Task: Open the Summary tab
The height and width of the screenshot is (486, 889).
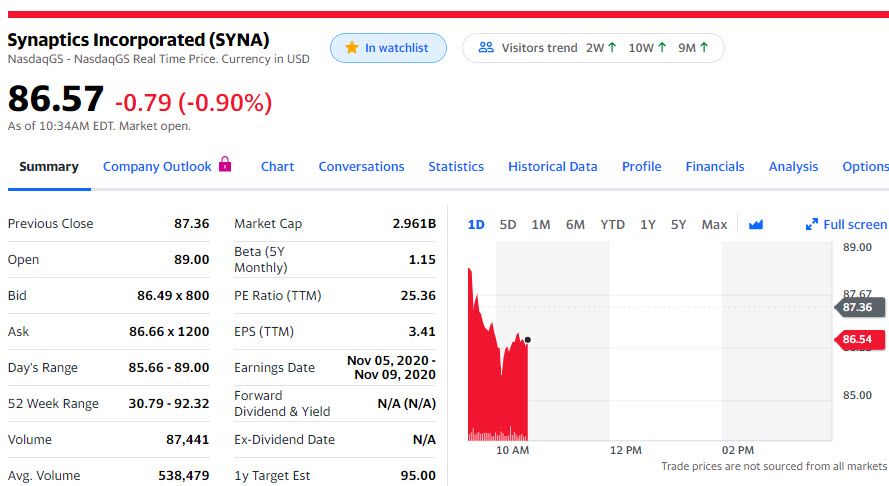Action: pyautogui.click(x=49, y=167)
